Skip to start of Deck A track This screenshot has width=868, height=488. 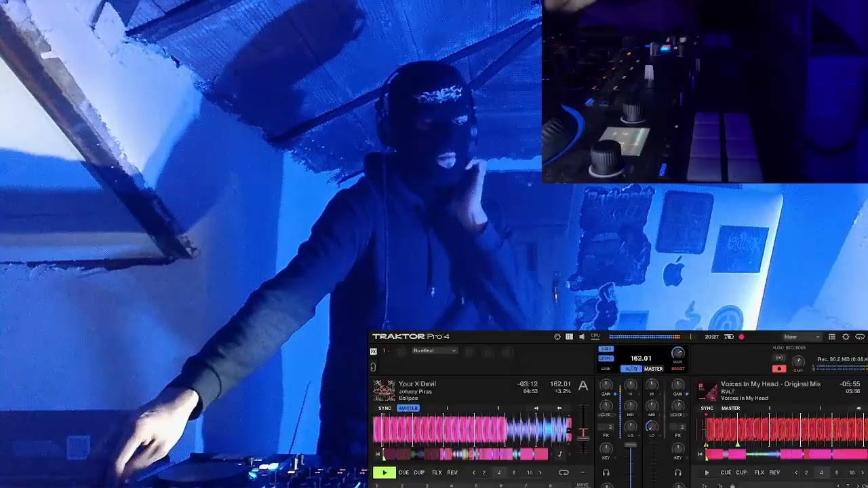(x=378, y=454)
